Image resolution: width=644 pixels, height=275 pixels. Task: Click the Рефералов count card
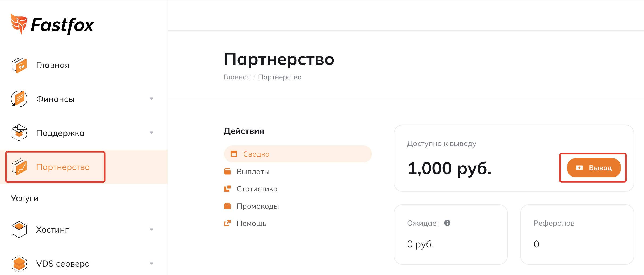tap(577, 234)
